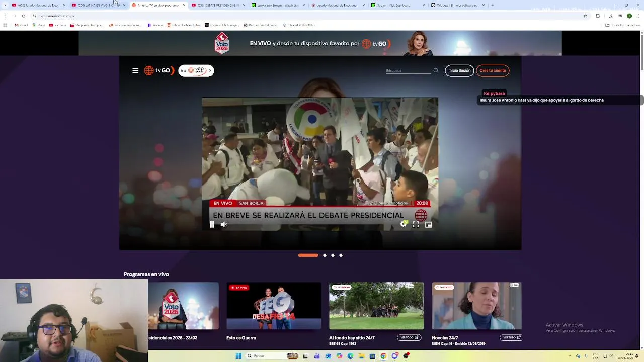The image size is (644, 362).
Task: Open the Intranet PITAGORAS bookmark
Action: coord(298,25)
